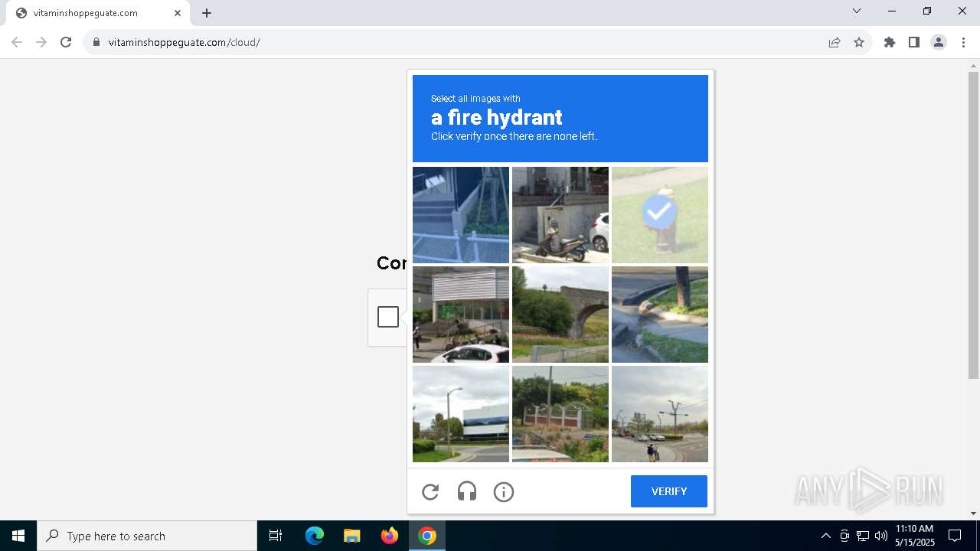
Task: Close the vitaminshoppeguate.com tab
Action: coord(178,13)
